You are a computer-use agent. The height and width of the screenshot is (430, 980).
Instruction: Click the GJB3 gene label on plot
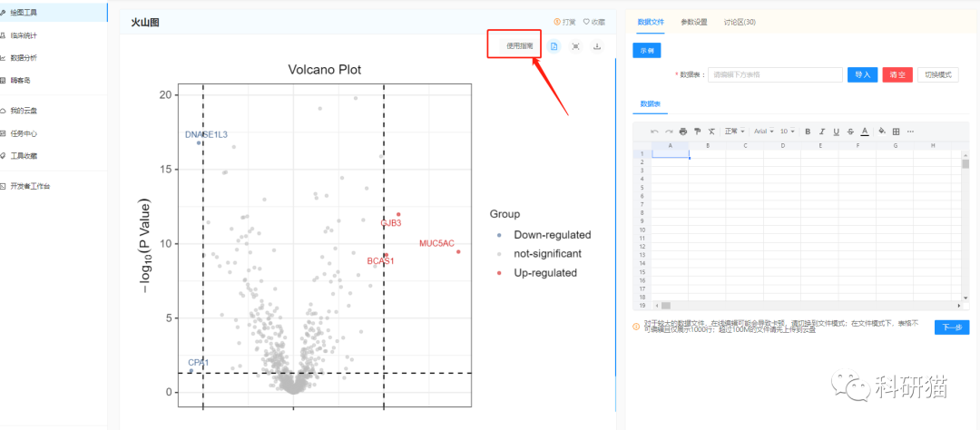click(390, 222)
